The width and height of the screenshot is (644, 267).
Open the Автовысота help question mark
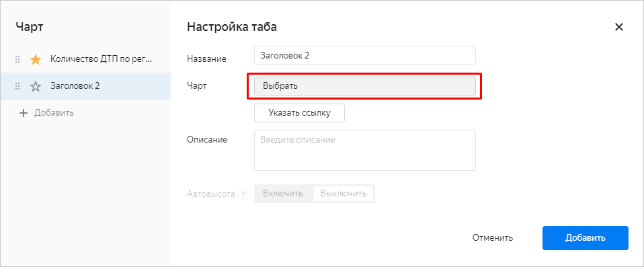tap(244, 194)
